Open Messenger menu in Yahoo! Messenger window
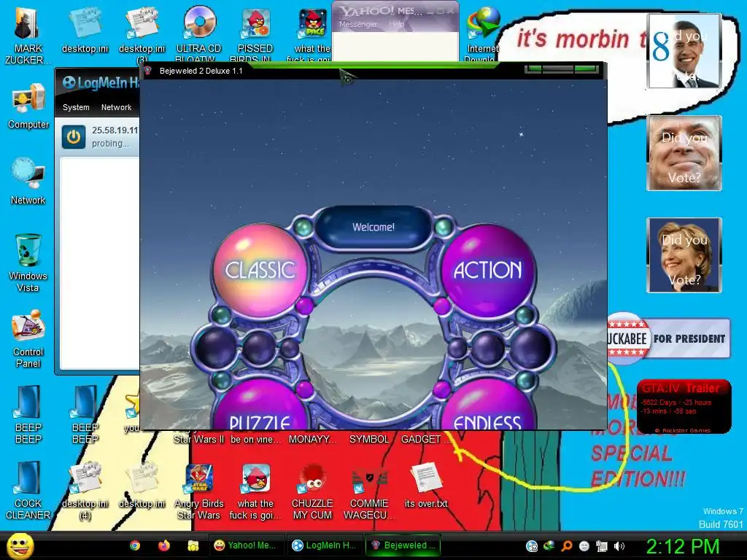The image size is (747, 560). 357,24
